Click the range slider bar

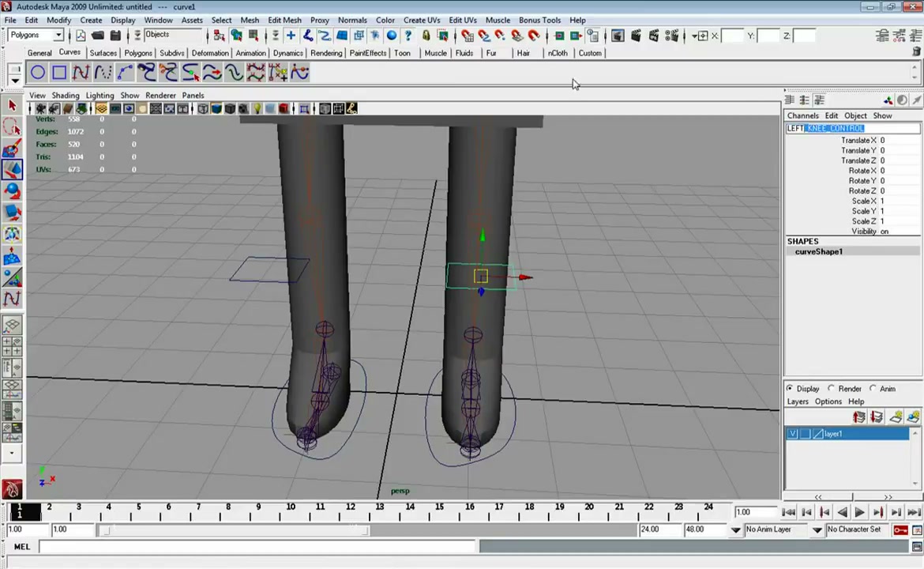235,530
